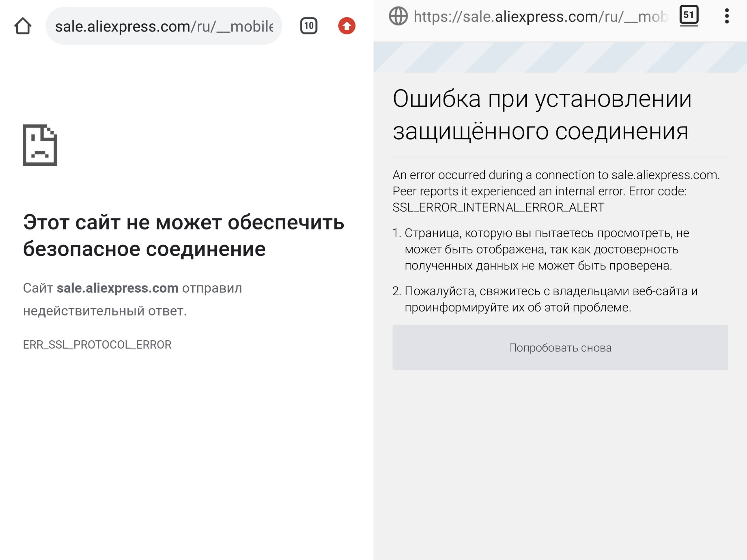Image resolution: width=747 pixels, height=560 pixels.
Task: Click the SSL_ERROR_INTERNAL_ERROR_ALERT error code
Action: pos(498,207)
